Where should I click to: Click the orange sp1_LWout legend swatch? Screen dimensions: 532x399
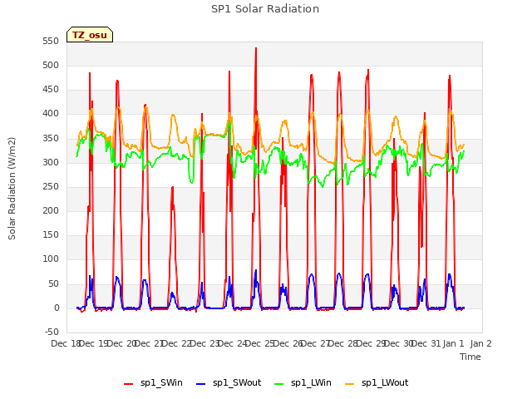tap(349, 383)
